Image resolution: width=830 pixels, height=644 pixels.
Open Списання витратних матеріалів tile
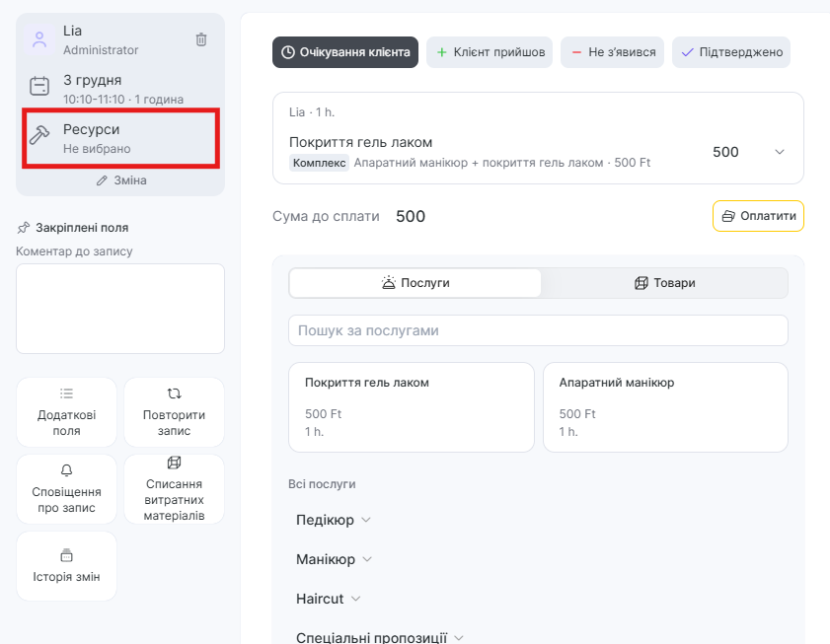pyautogui.click(x=174, y=488)
